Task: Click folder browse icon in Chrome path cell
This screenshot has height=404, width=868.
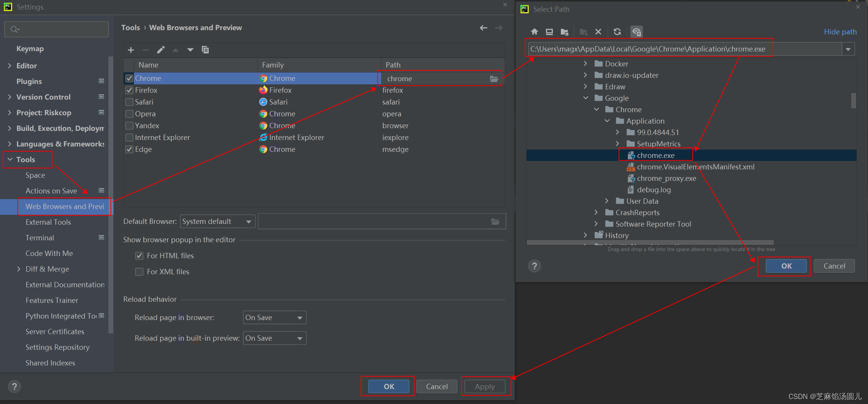Action: pos(494,79)
